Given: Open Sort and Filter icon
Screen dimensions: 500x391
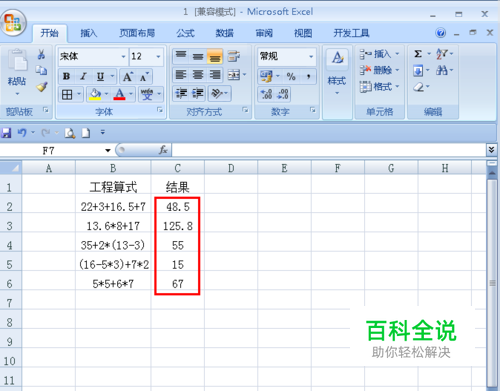Looking at the screenshot, I should (x=442, y=54).
